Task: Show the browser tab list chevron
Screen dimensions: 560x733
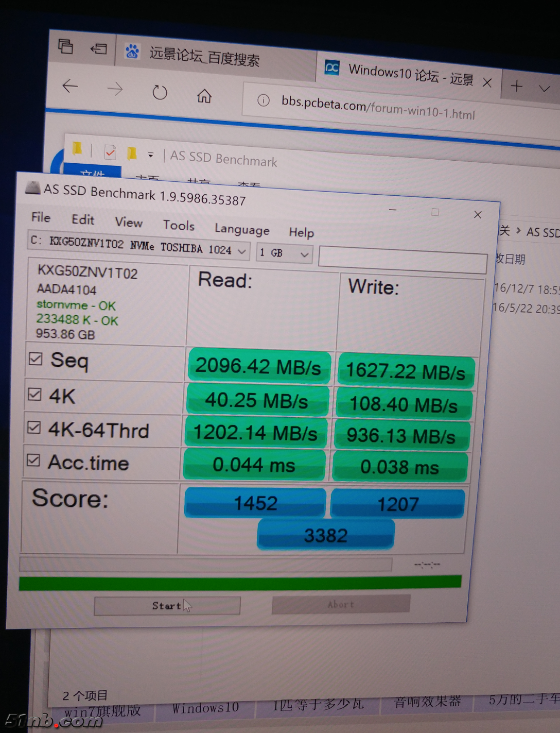Action: pyautogui.click(x=544, y=89)
